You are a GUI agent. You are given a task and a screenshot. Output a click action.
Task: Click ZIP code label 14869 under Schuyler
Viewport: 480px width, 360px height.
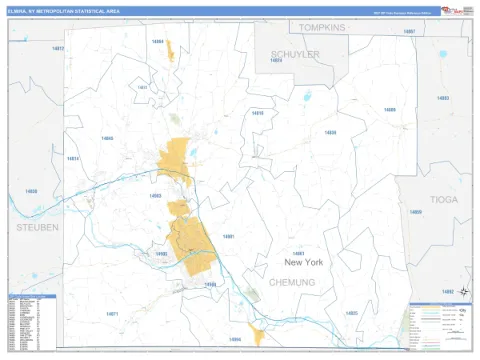coord(276,60)
